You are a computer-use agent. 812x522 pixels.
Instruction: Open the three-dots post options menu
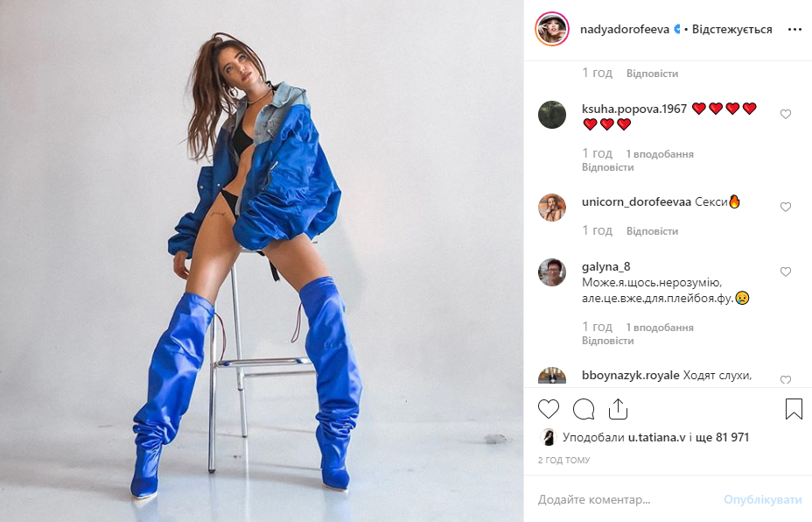coord(794,30)
